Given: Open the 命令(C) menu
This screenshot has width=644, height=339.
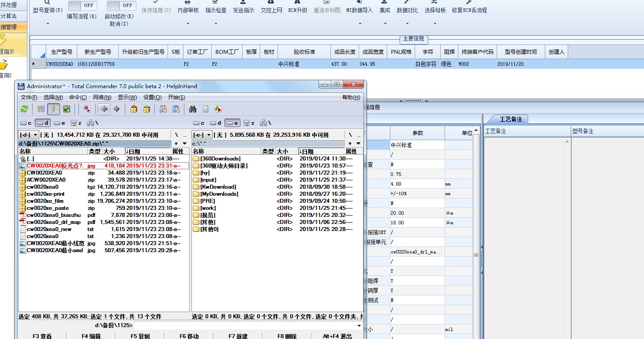Looking at the screenshot, I should coord(78,97).
